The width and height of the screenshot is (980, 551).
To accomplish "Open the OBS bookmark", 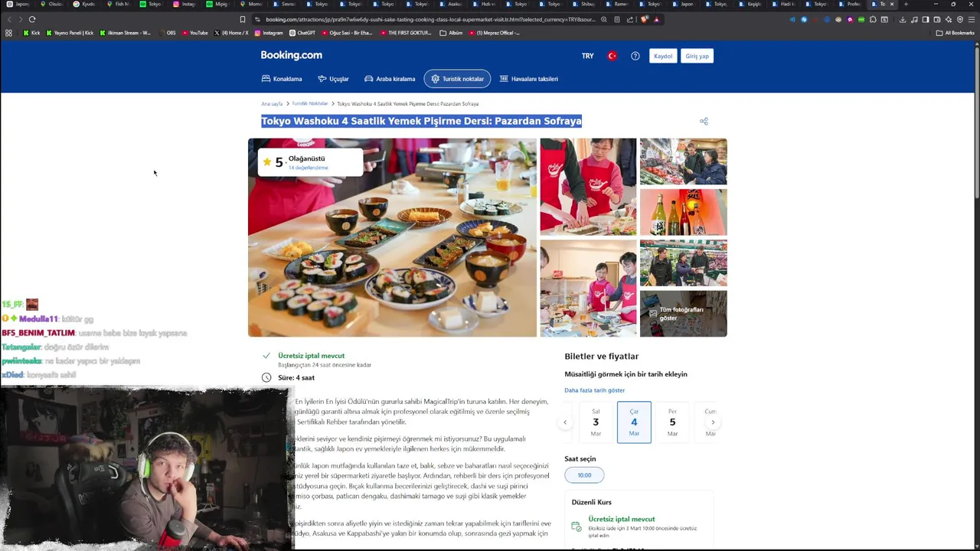I will pyautogui.click(x=167, y=33).
